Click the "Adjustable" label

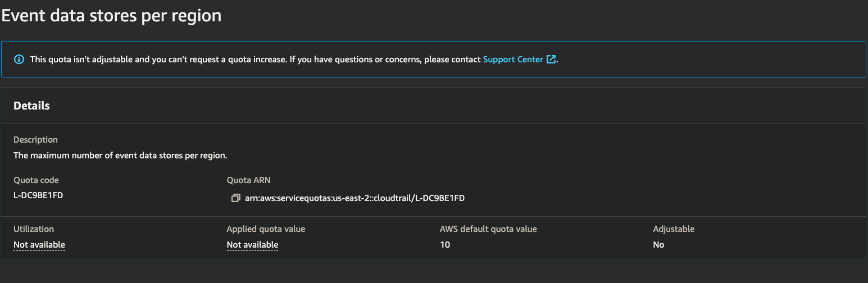click(x=674, y=229)
